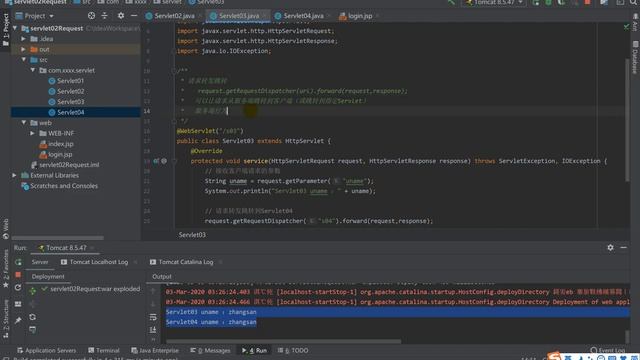Viewport: 640px width, 360px height.
Task: Deploy all artifacts icon in Deployment
Action: point(32,291)
